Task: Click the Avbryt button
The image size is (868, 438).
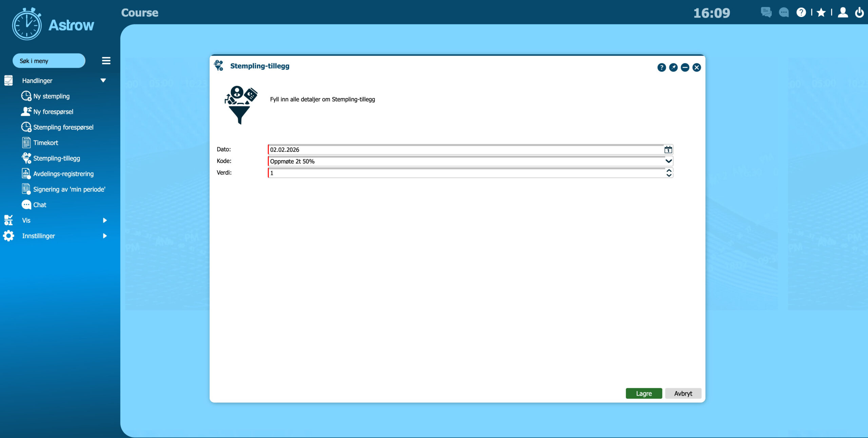Action: (683, 393)
